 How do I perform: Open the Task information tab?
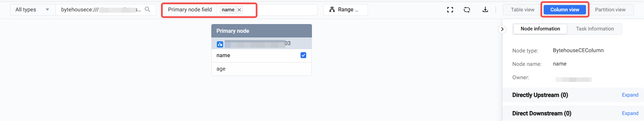coord(595,29)
